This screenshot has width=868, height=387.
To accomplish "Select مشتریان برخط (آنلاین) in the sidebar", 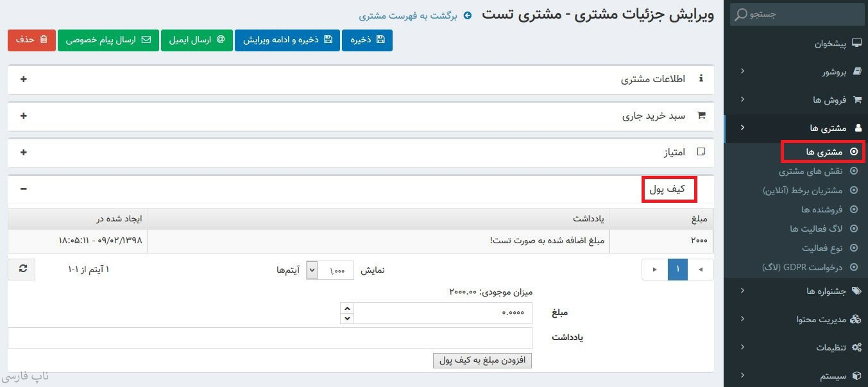I will [x=802, y=190].
